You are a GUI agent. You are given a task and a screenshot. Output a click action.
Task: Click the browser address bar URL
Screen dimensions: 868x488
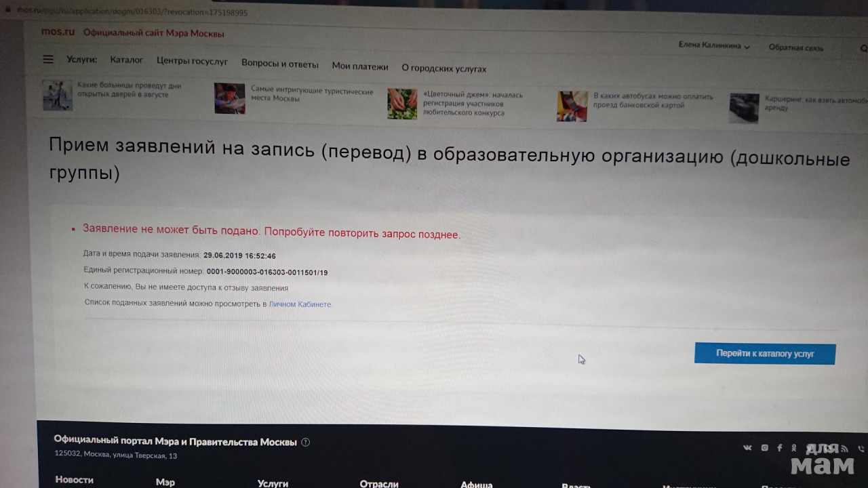click(129, 12)
